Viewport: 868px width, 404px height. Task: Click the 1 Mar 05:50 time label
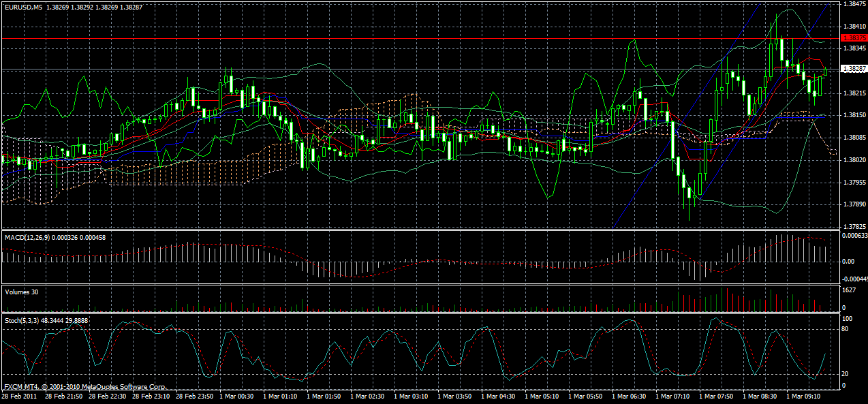tap(587, 396)
